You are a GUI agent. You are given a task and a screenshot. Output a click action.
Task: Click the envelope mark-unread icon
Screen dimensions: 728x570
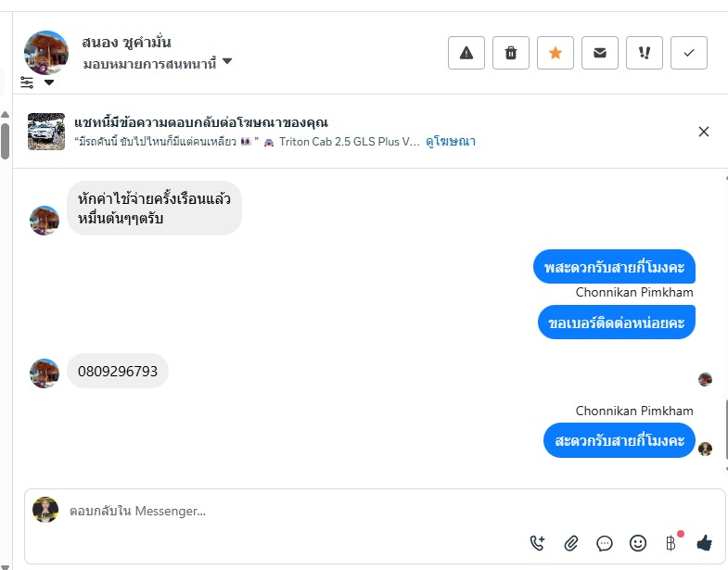pos(600,53)
